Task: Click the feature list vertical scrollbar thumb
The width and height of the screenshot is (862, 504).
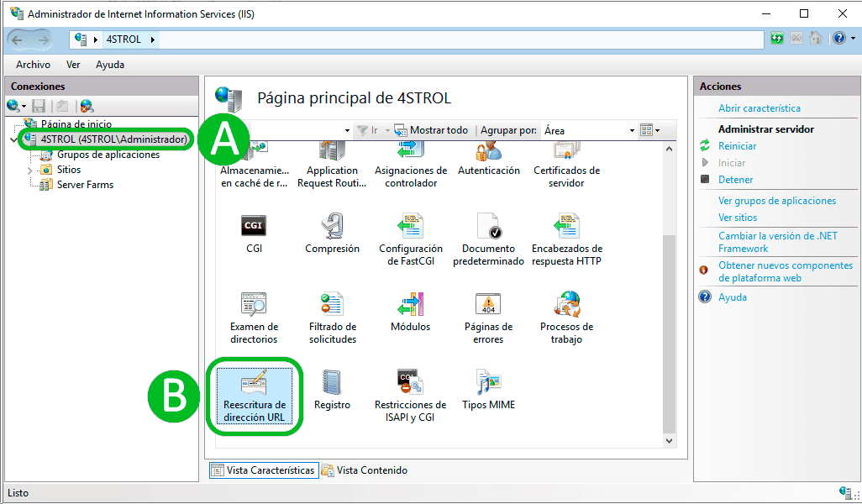Action: point(669,333)
